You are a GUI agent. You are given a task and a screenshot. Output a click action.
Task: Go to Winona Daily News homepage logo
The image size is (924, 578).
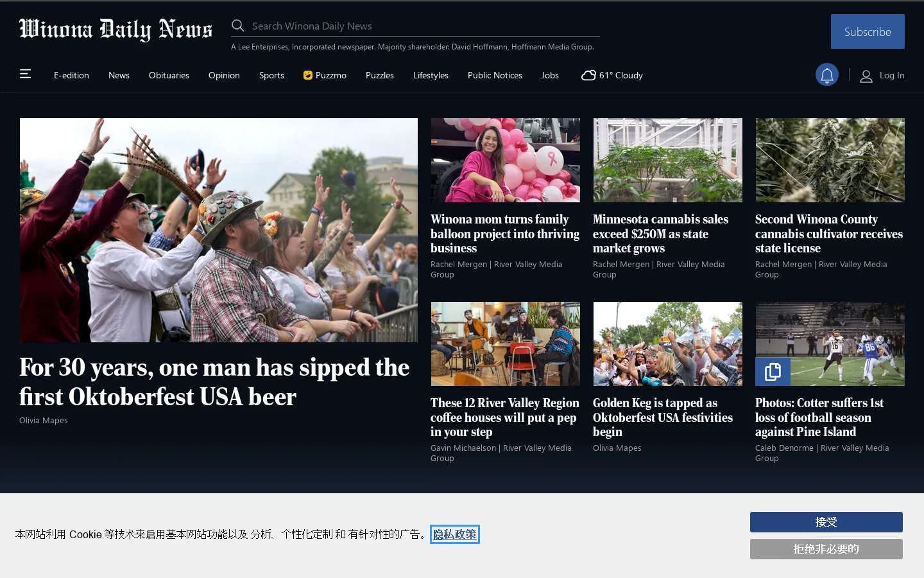point(116,29)
